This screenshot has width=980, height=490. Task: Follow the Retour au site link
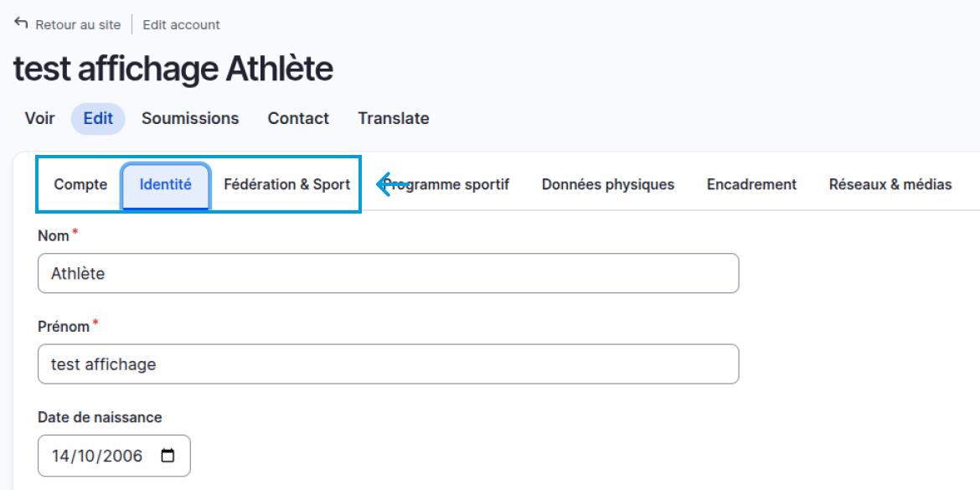coord(77,24)
